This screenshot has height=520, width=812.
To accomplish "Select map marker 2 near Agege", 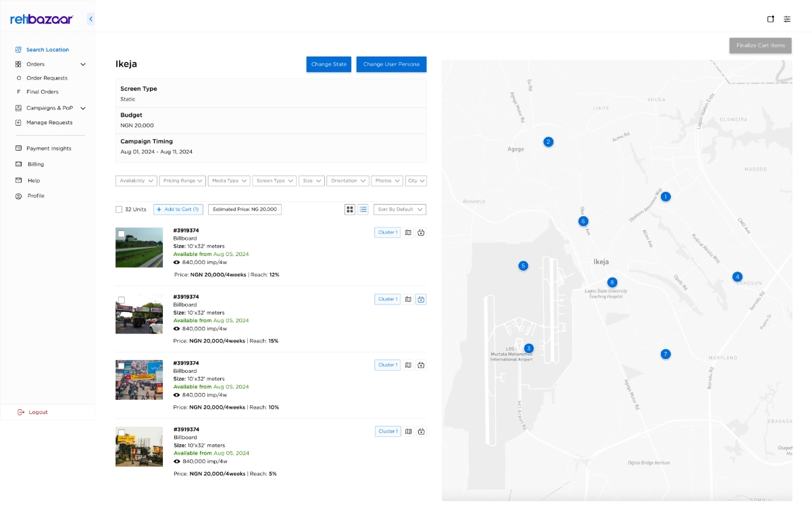I will tap(549, 142).
